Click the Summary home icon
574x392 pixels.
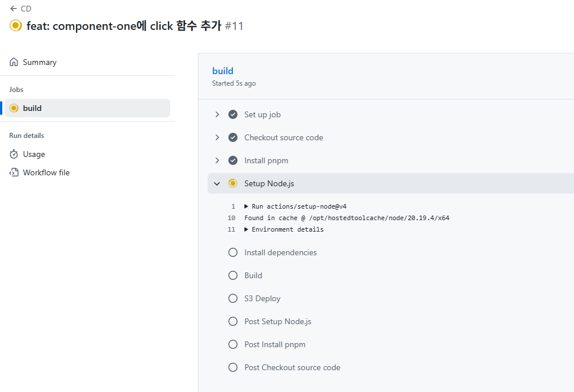(14, 62)
